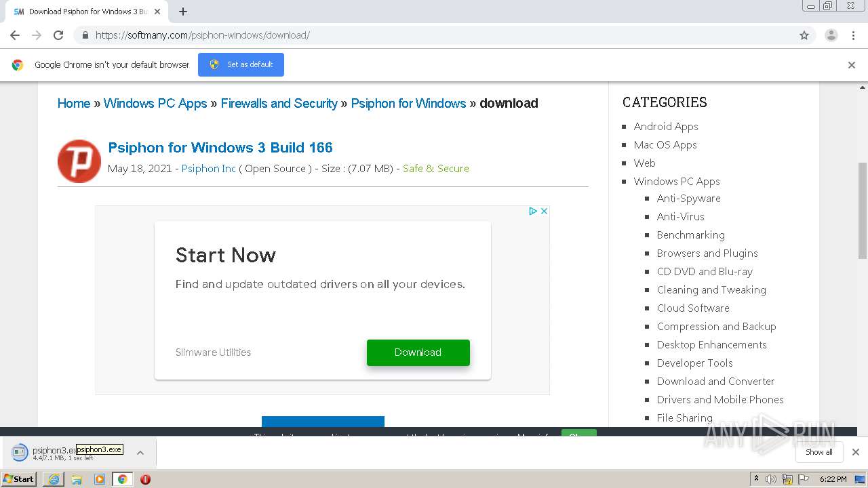Screen dimensions: 868x488
Task: Open media player taskbar icon
Action: (x=100, y=479)
